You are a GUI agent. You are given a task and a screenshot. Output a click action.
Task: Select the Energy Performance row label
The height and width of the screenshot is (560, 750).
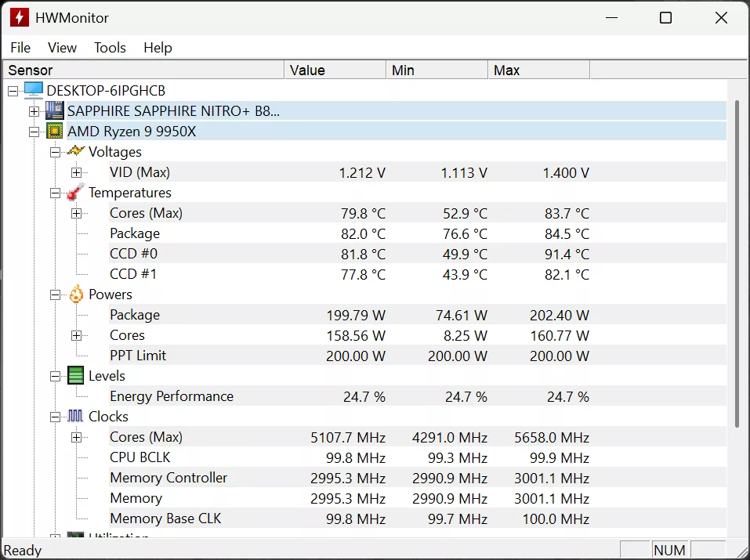pyautogui.click(x=172, y=396)
